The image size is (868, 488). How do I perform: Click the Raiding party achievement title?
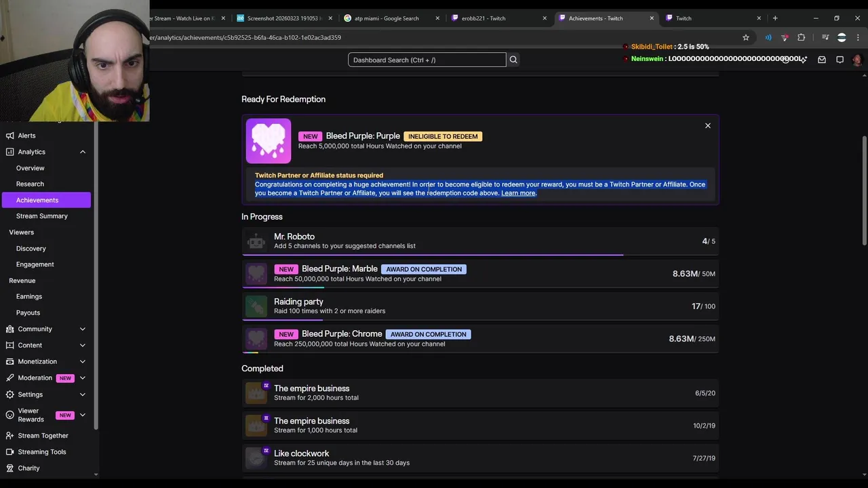coord(298,302)
